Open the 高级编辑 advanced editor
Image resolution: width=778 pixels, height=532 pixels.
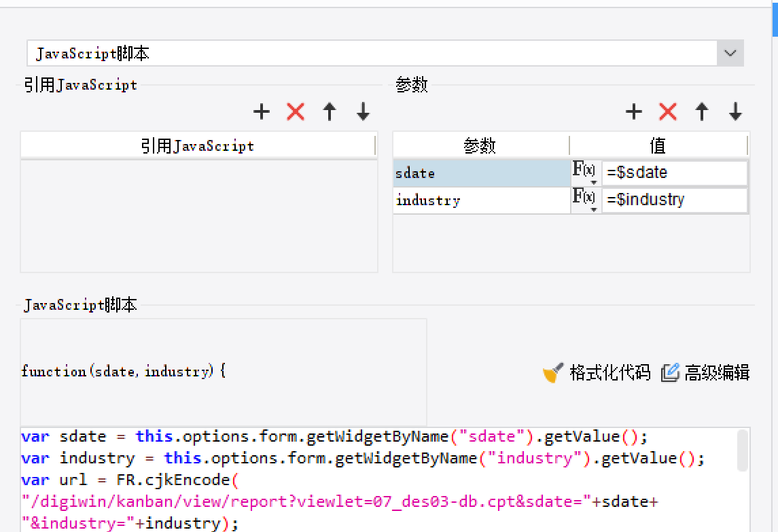point(705,372)
